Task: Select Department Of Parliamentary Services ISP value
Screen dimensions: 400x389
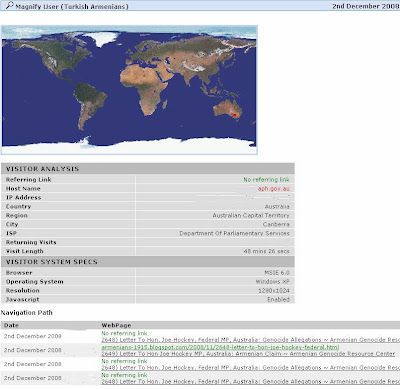Action: [x=234, y=233]
